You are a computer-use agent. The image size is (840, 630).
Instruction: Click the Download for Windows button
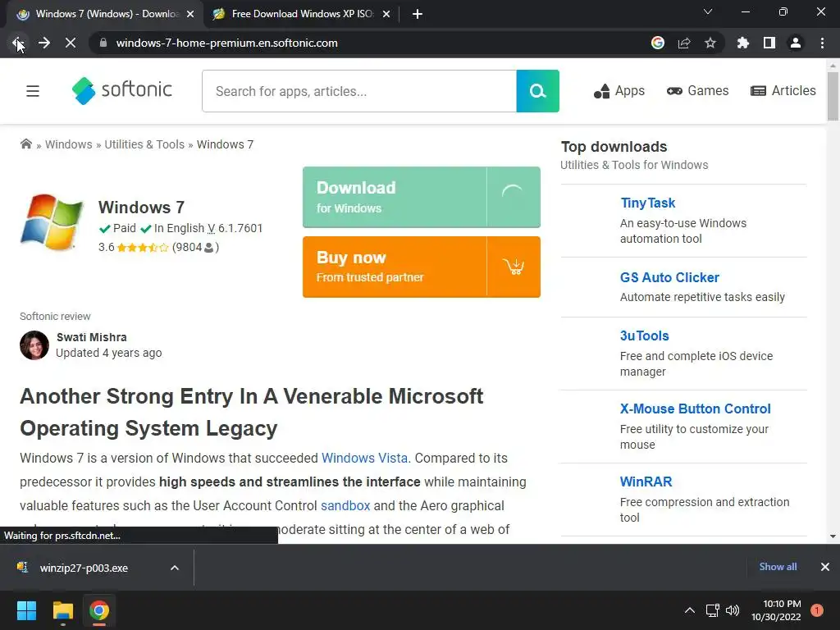(x=395, y=197)
